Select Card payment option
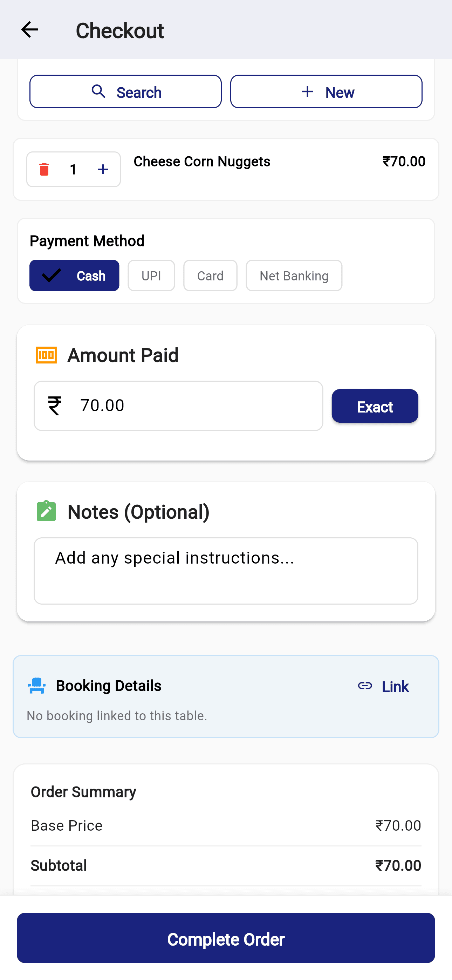452x980 pixels. click(210, 275)
